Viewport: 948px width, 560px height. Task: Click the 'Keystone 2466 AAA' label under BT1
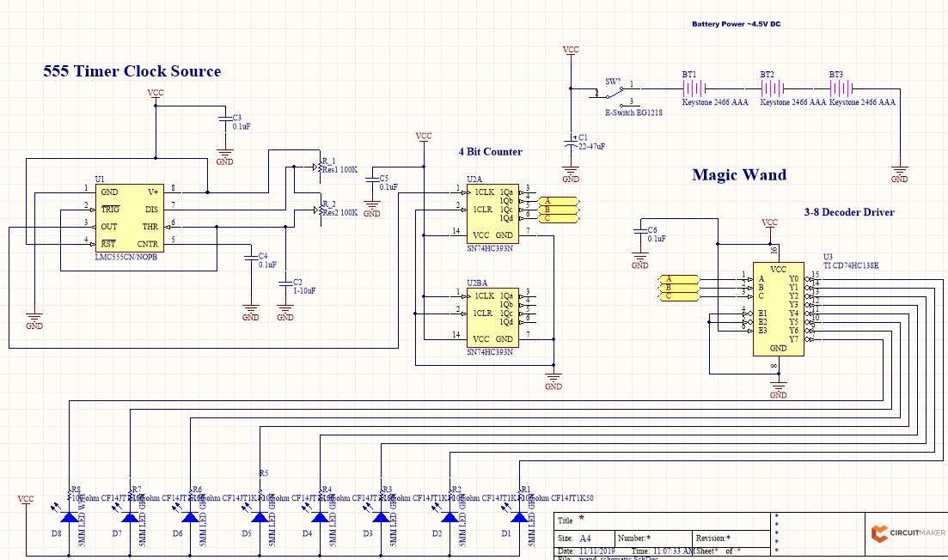tap(715, 103)
